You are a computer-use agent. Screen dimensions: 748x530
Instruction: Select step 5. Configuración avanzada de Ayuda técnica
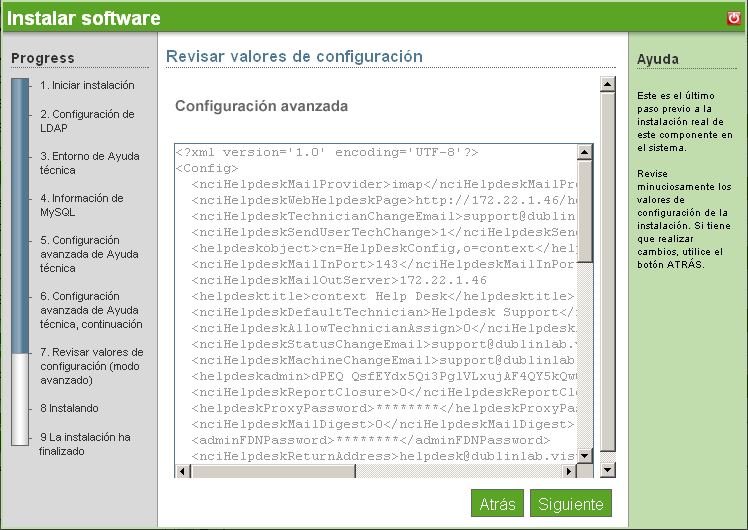click(x=89, y=254)
